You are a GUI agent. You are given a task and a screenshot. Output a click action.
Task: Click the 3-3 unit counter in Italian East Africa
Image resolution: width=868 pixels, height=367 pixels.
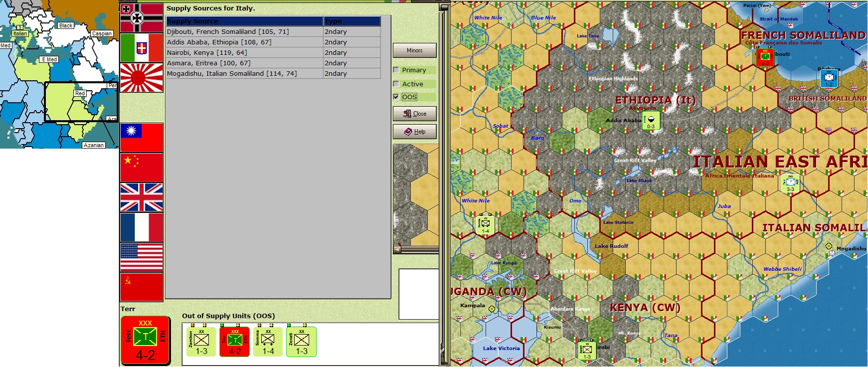(790, 183)
